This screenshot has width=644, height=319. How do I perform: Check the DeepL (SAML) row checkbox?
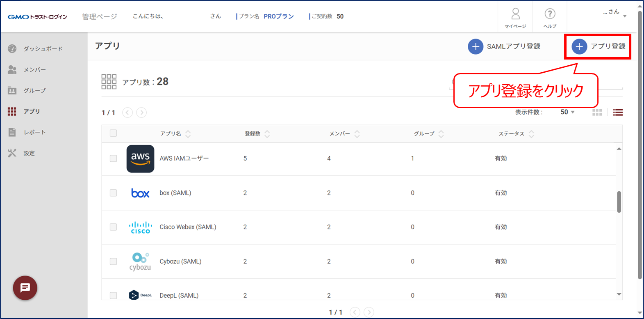(x=113, y=296)
